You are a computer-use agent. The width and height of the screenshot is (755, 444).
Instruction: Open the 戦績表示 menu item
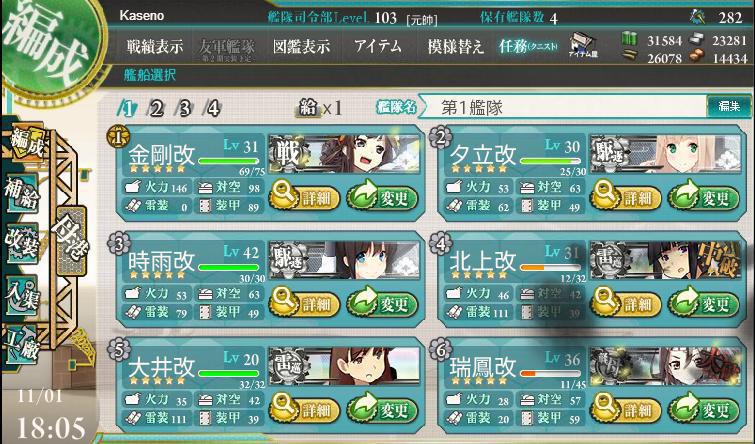tap(155, 47)
